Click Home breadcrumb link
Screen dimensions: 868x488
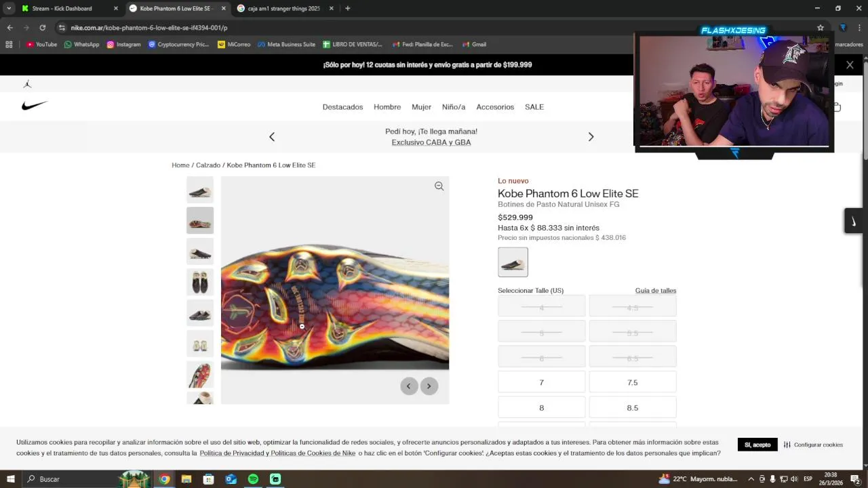pyautogui.click(x=180, y=165)
